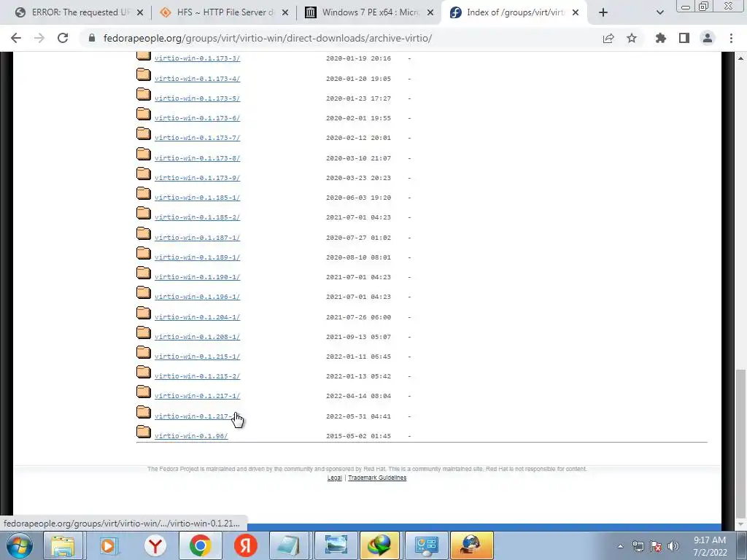Image resolution: width=747 pixels, height=560 pixels.
Task: Close the HFS HTTP File Server tab
Action: [285, 13]
